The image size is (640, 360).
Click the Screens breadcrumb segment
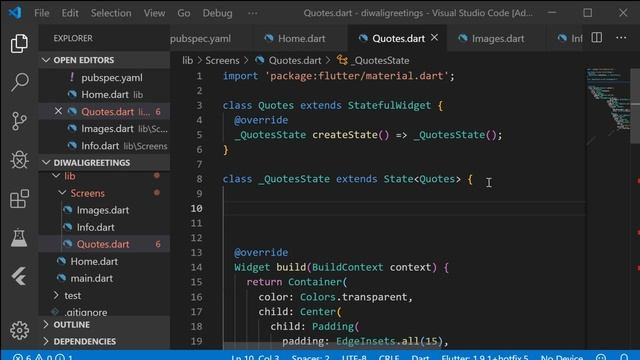pos(222,60)
